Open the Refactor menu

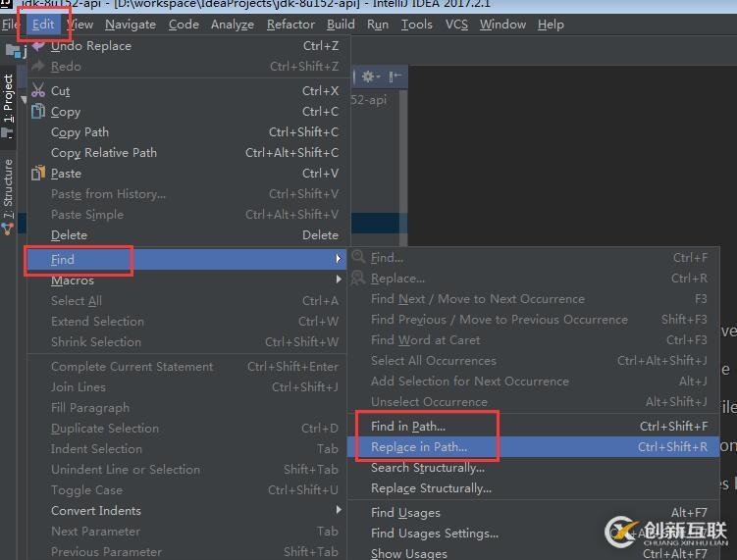pos(290,25)
